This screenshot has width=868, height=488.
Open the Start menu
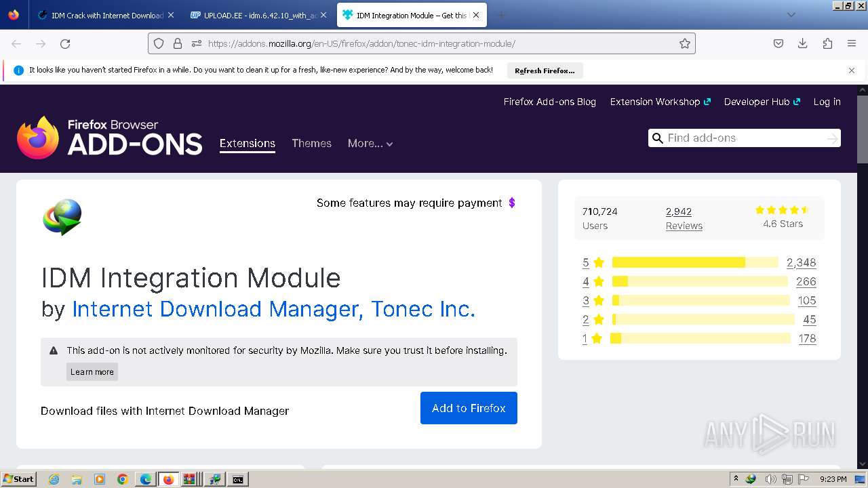tap(18, 479)
